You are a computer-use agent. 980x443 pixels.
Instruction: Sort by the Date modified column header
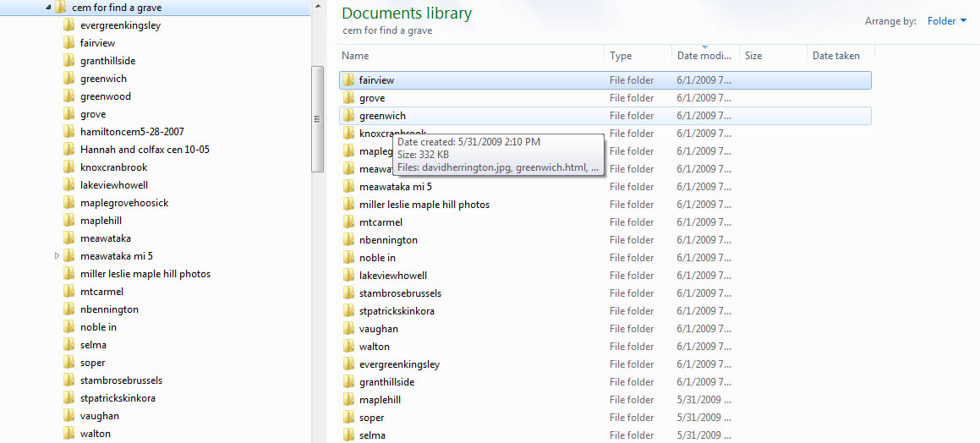pos(704,56)
